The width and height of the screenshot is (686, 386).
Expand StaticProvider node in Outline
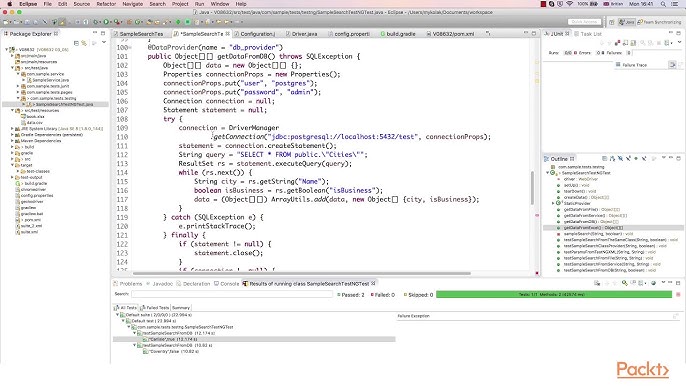[553, 204]
